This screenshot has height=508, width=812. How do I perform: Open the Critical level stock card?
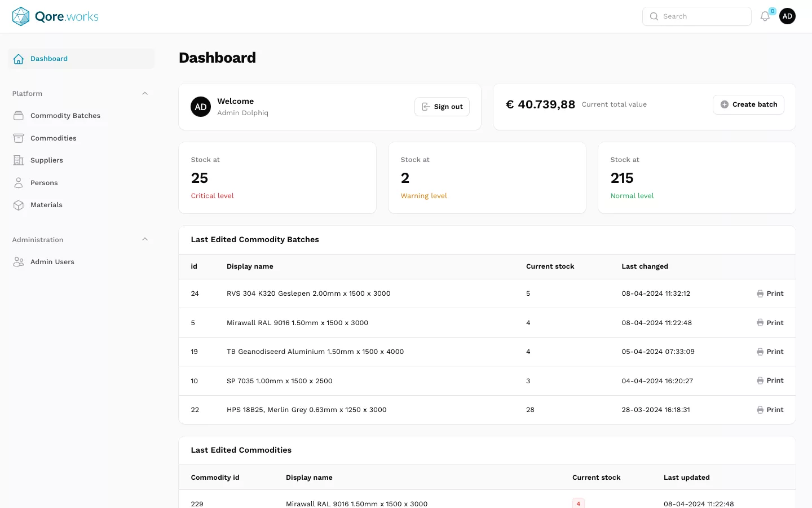[277, 178]
